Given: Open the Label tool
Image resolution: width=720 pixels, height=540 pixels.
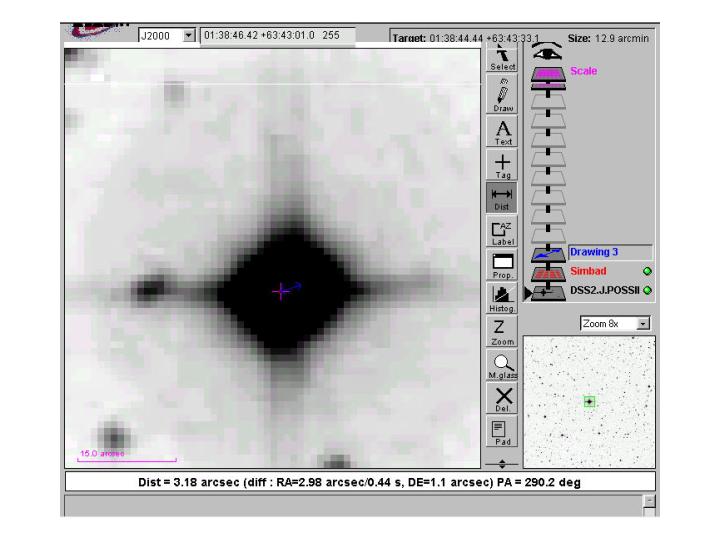Looking at the screenshot, I should tap(502, 233).
